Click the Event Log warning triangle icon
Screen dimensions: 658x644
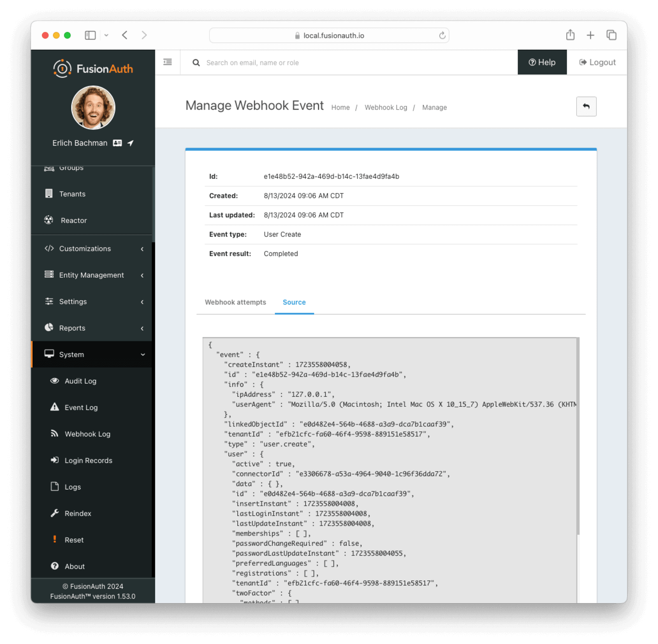tap(54, 407)
